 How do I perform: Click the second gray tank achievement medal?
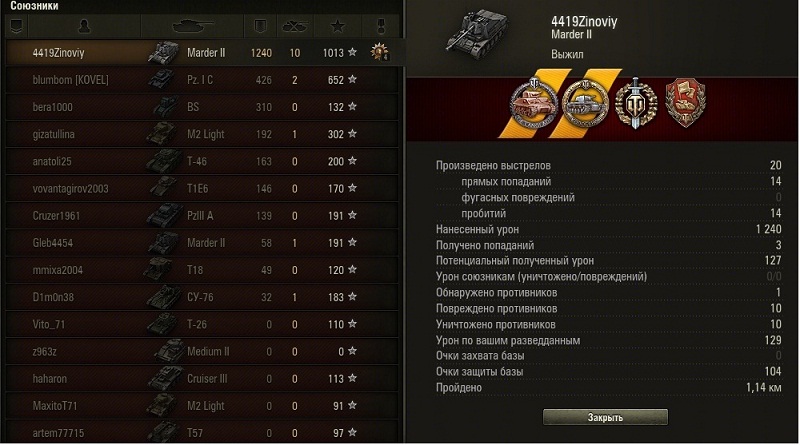(x=585, y=104)
